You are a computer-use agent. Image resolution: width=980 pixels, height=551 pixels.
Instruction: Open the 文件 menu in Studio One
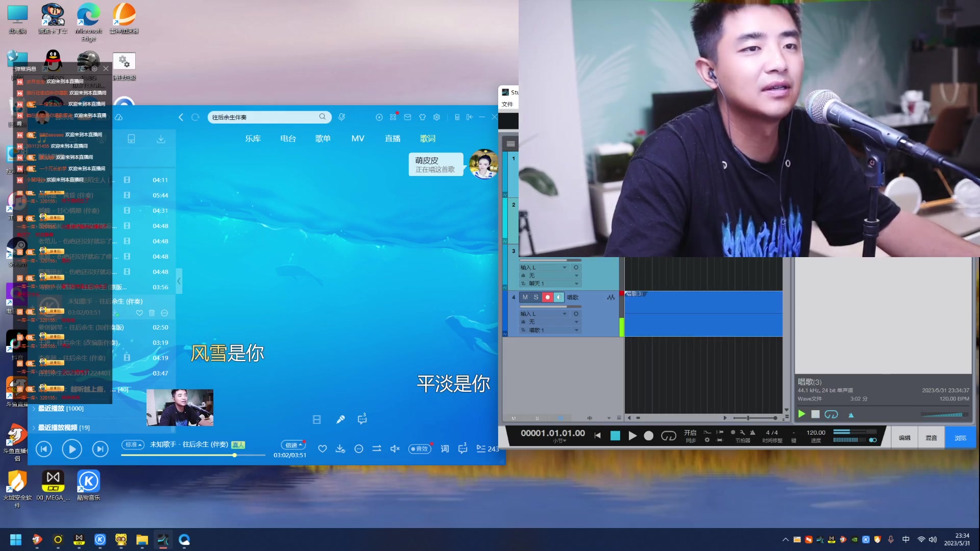(507, 105)
